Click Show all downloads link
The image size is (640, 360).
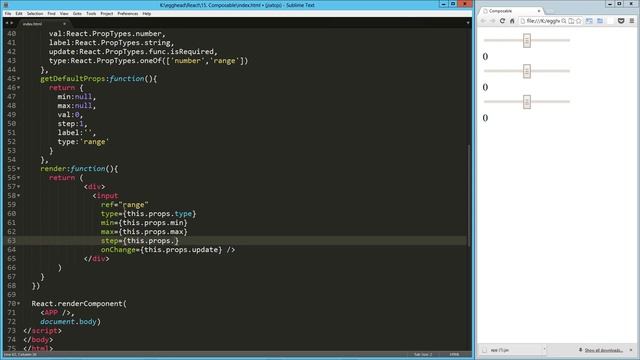(603, 350)
